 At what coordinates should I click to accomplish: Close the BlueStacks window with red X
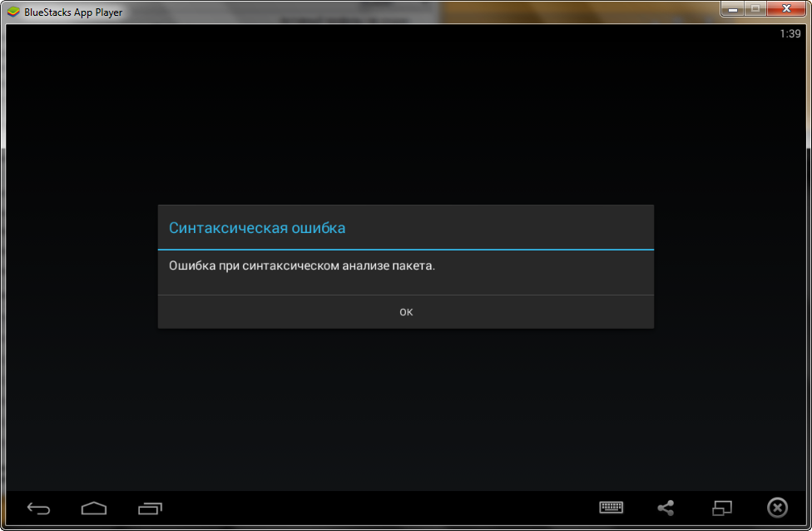785,9
